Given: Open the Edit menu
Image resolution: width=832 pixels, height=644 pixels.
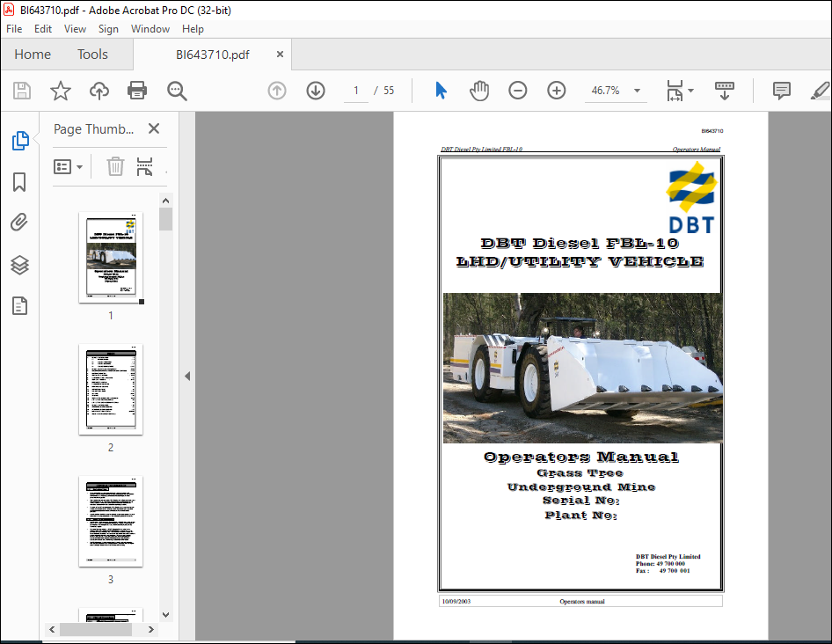Looking at the screenshot, I should (x=43, y=29).
